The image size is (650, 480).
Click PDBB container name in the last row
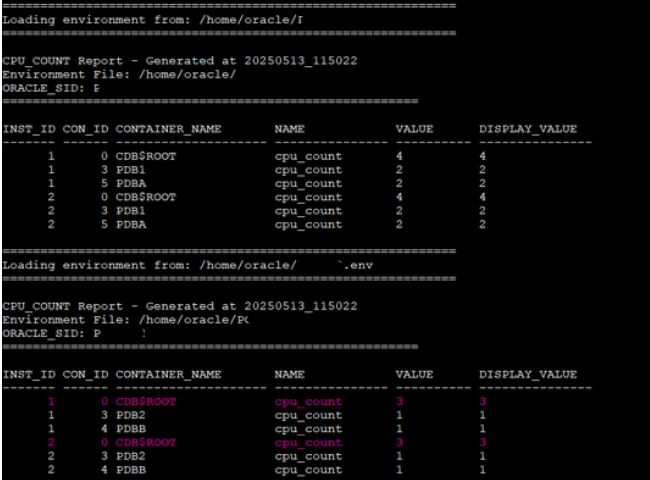coord(132,469)
